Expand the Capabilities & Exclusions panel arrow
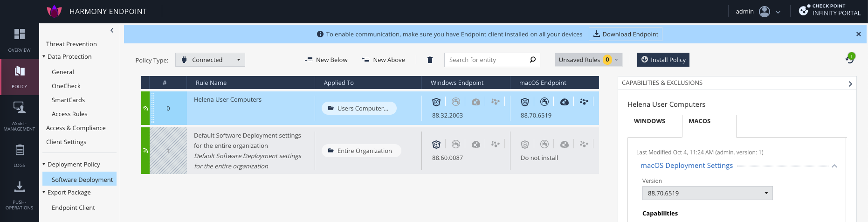Image resolution: width=868 pixels, height=222 pixels. point(850,83)
